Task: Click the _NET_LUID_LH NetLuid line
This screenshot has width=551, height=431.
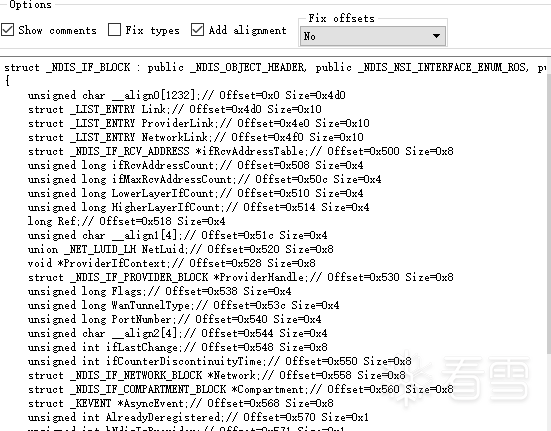Action: [181, 249]
